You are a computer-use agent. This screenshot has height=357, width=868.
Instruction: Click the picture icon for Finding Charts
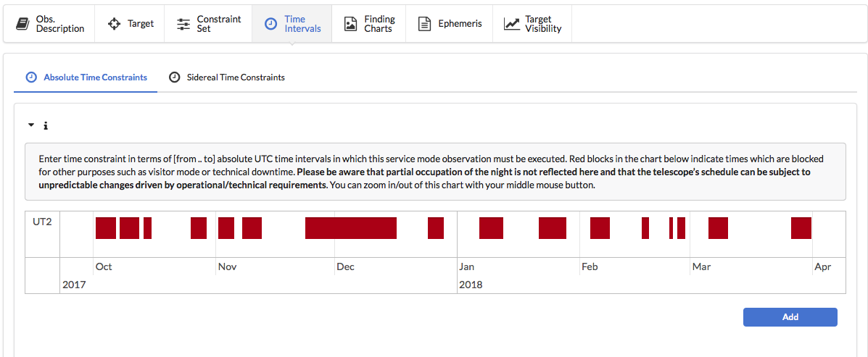[350, 24]
